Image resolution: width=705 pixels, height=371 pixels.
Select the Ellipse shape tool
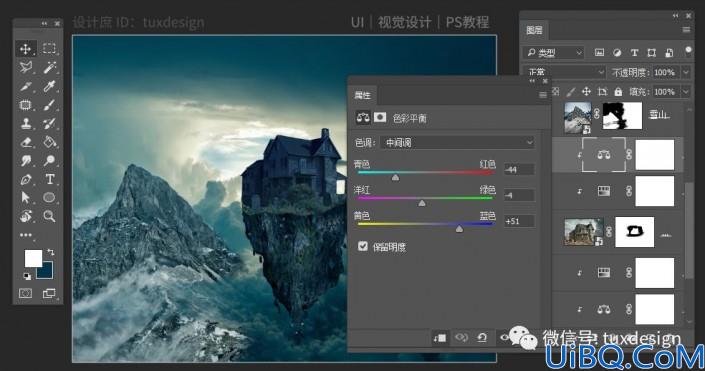pyautogui.click(x=49, y=197)
